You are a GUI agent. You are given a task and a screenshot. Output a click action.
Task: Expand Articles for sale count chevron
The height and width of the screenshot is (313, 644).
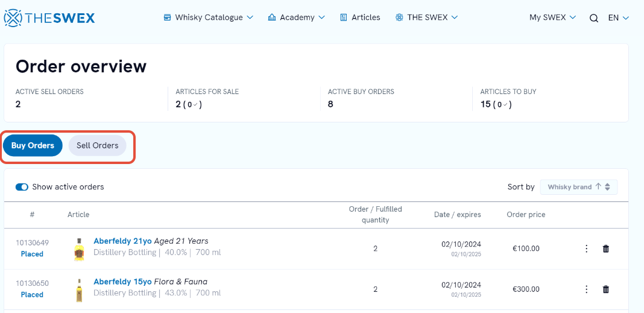click(195, 105)
